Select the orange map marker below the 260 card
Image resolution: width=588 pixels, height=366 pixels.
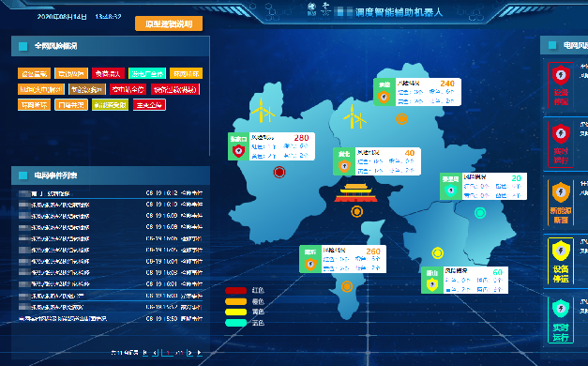[x=347, y=286]
